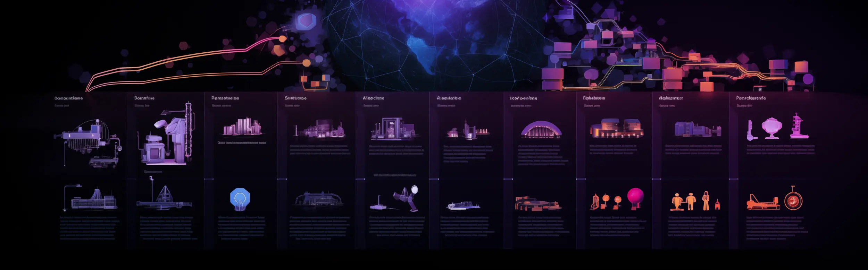Click the small flat bluish-white ship illustration
Image resolution: width=868 pixels, height=270 pixels.
click(x=463, y=206)
